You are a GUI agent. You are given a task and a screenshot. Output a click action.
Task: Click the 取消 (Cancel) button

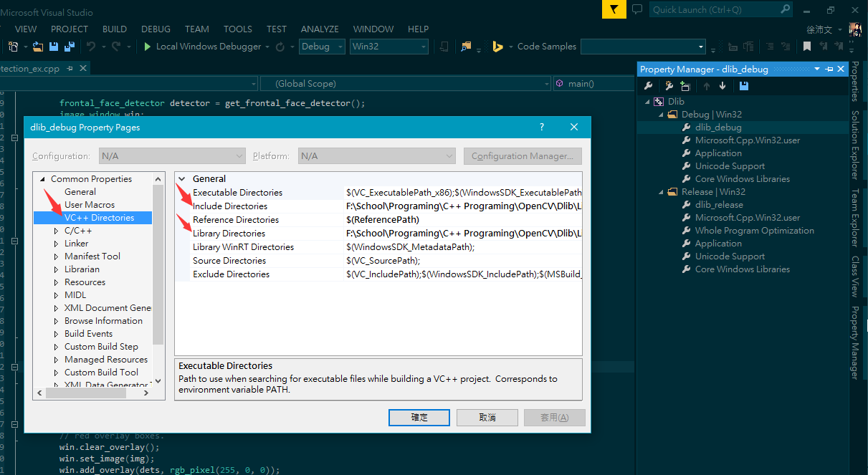487,418
